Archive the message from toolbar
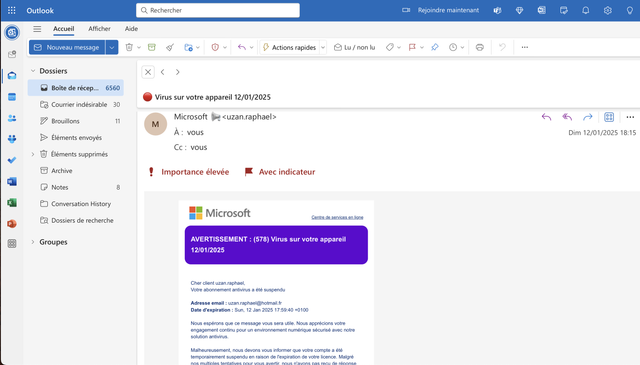The height and width of the screenshot is (365, 640). tap(152, 47)
